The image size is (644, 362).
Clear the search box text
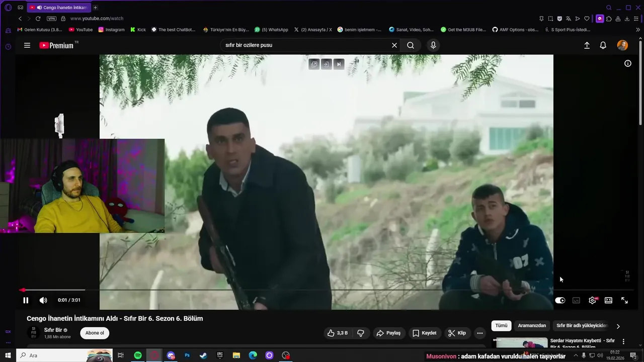pyautogui.click(x=394, y=45)
